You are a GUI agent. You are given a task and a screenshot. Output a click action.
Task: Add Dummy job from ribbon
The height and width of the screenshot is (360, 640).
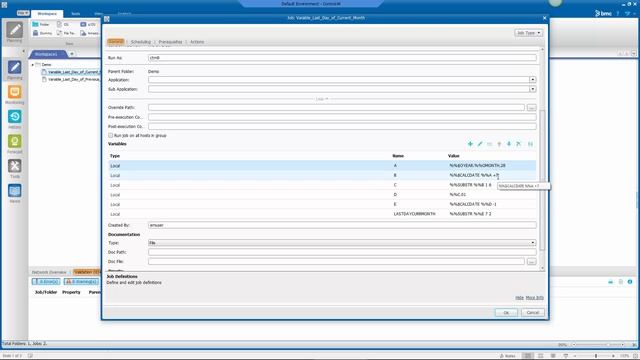42,33
